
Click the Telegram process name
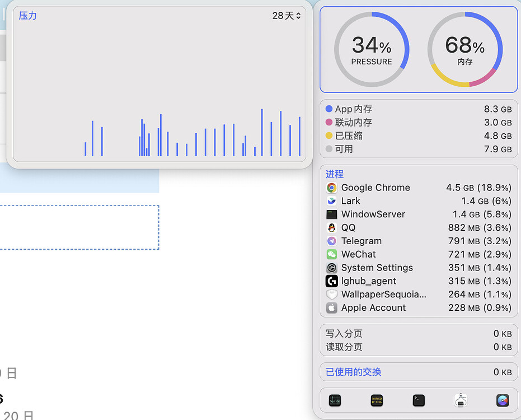(362, 241)
